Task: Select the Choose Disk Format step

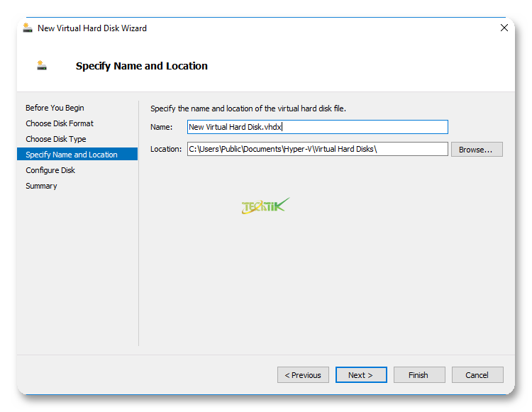Action: pos(60,123)
